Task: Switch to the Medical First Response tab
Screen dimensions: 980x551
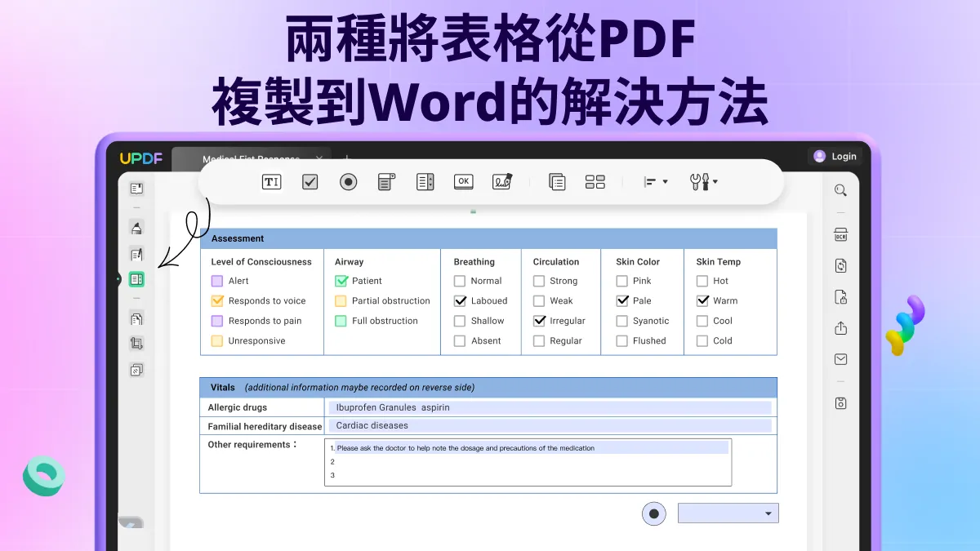Action: tap(251, 159)
